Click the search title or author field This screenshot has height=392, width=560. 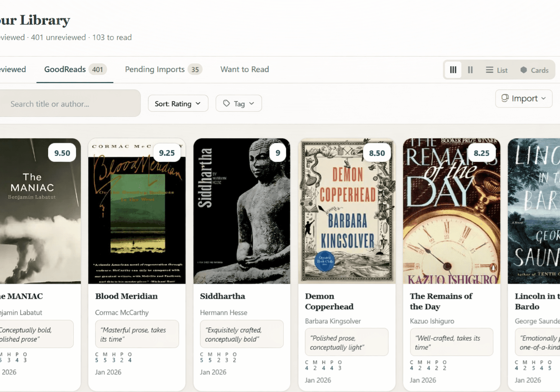(69, 103)
